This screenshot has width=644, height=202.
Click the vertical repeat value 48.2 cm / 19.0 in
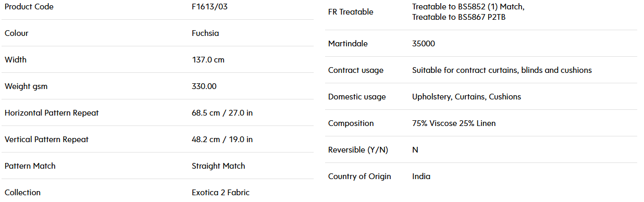222,140
